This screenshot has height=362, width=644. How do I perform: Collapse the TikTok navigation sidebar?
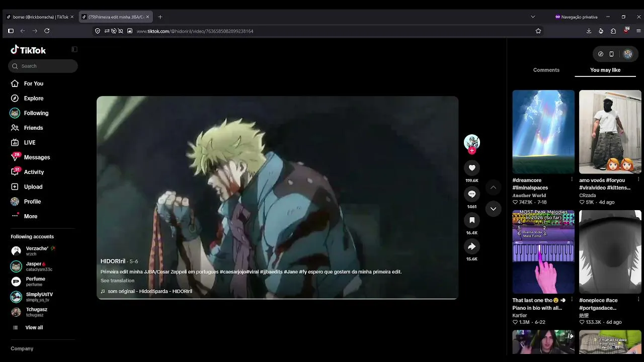tap(74, 49)
